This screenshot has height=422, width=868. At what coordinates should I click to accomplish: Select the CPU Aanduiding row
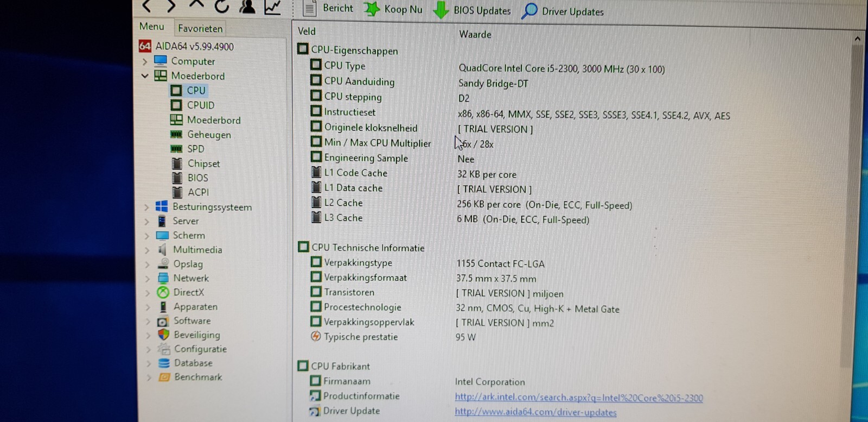click(x=419, y=82)
